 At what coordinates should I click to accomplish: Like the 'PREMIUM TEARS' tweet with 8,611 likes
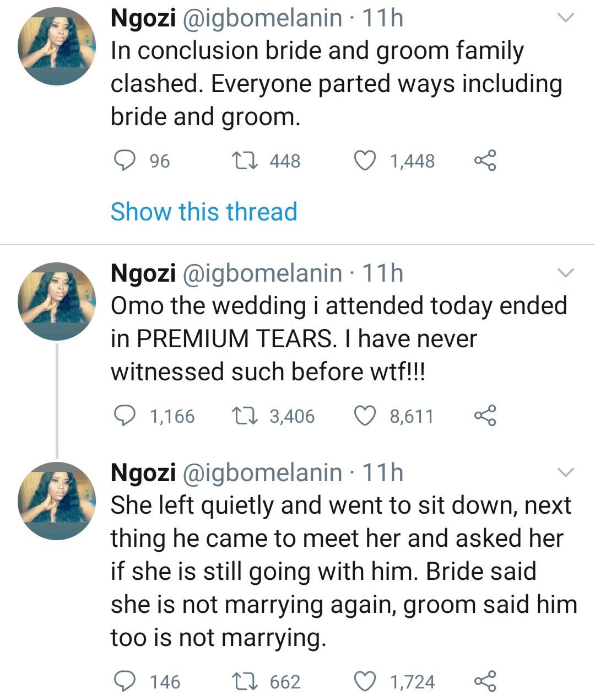(364, 416)
